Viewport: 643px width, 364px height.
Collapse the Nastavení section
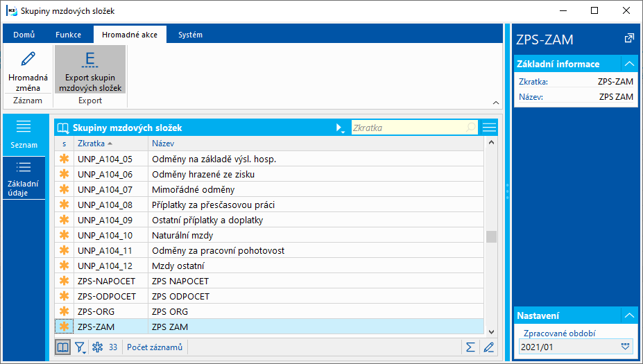[629, 315]
